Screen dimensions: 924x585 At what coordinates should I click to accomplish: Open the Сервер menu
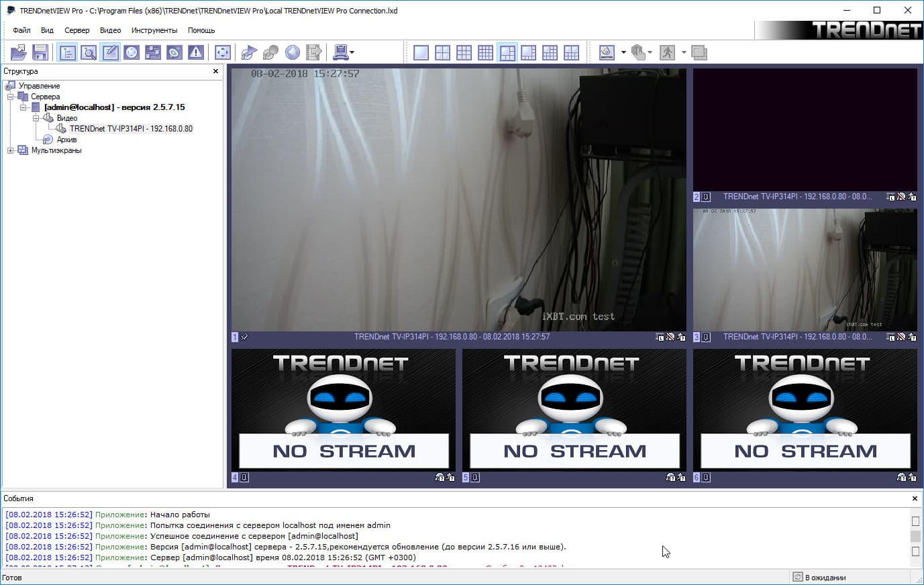coord(77,30)
